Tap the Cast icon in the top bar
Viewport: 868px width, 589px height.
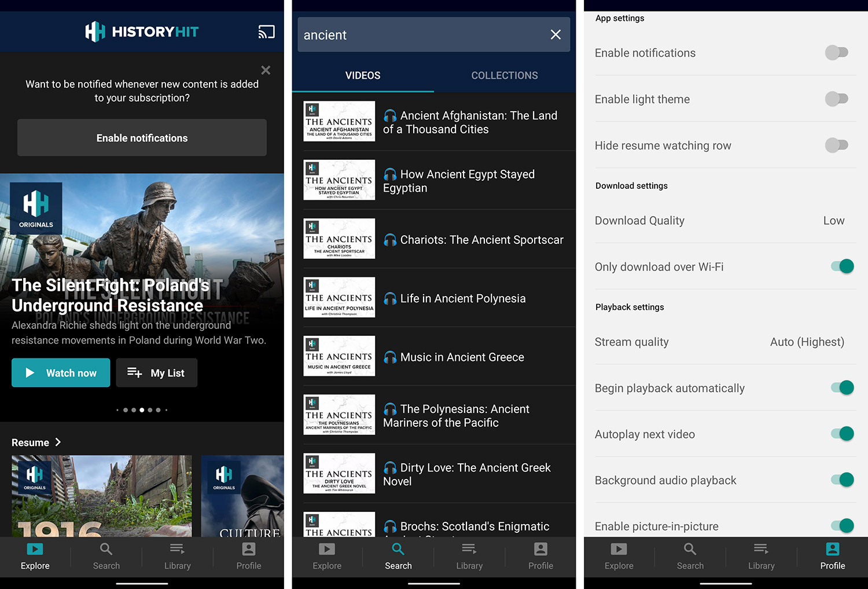coord(266,32)
